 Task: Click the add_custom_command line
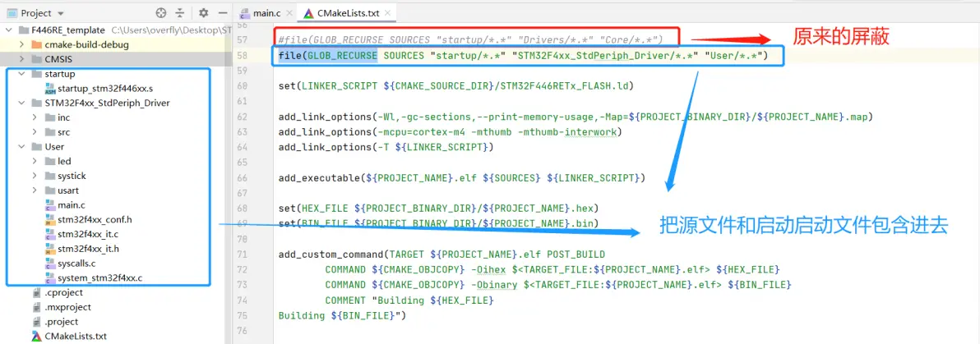441,255
